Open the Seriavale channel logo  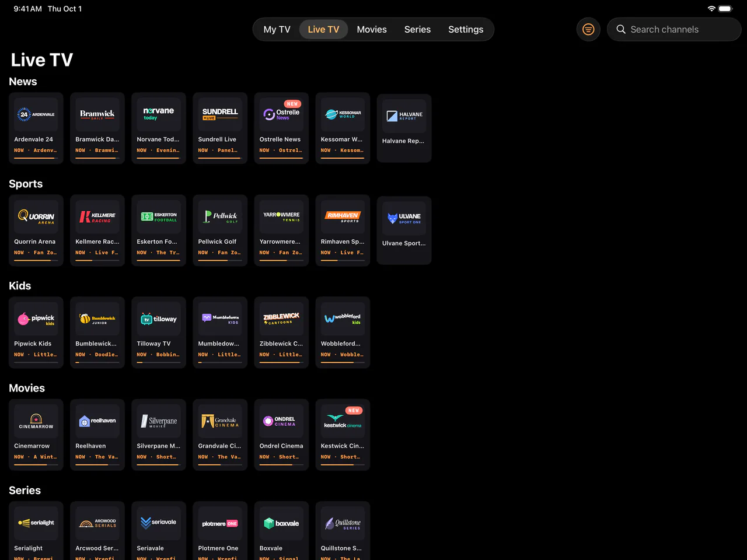(x=159, y=523)
